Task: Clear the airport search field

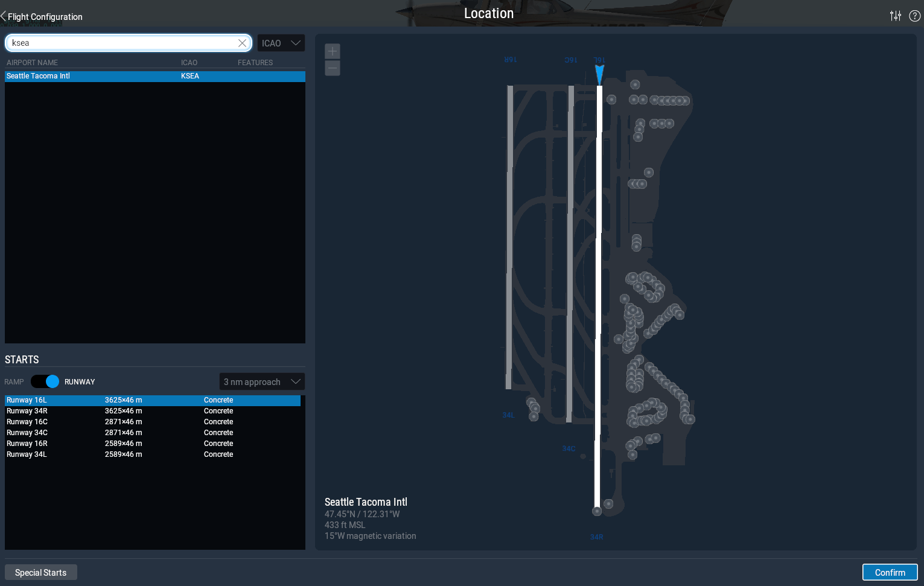Action: coord(242,43)
